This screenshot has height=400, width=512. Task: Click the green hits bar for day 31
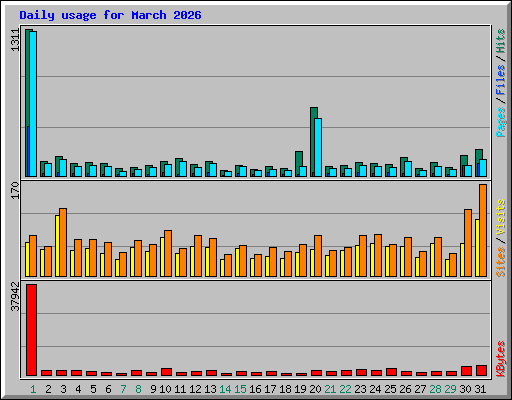[478, 154]
